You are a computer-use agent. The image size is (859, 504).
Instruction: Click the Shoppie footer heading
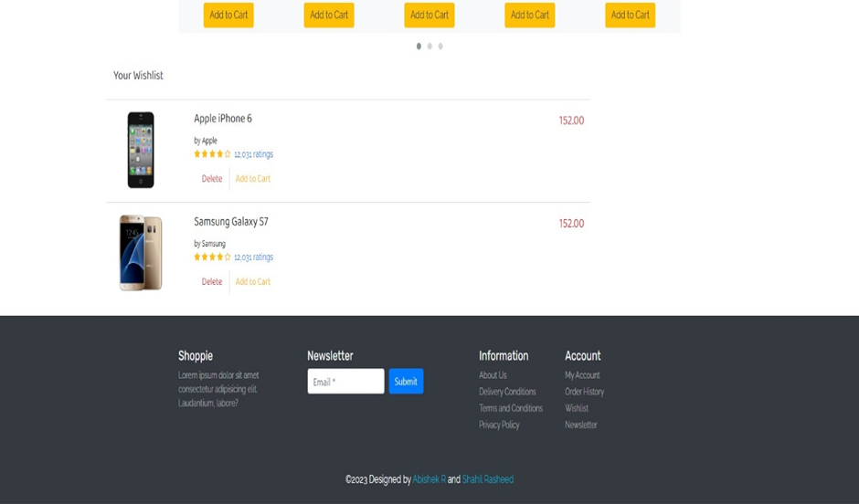[x=196, y=356]
